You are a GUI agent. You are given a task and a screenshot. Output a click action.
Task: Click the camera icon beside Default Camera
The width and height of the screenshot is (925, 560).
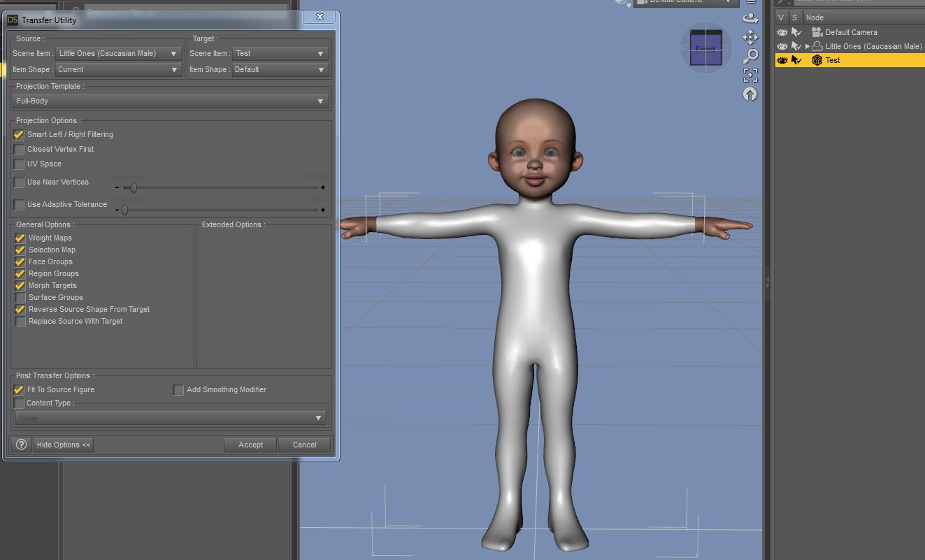[817, 32]
